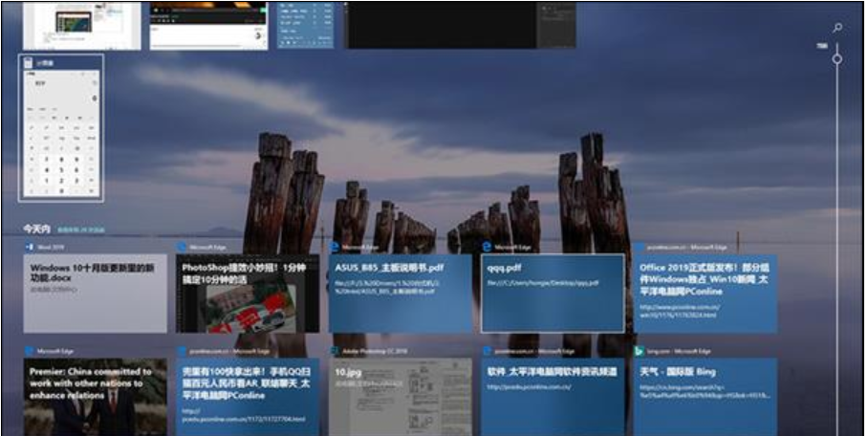The height and width of the screenshot is (436, 868).
Task: Select the qqq.pdf activity card
Action: pos(553,294)
